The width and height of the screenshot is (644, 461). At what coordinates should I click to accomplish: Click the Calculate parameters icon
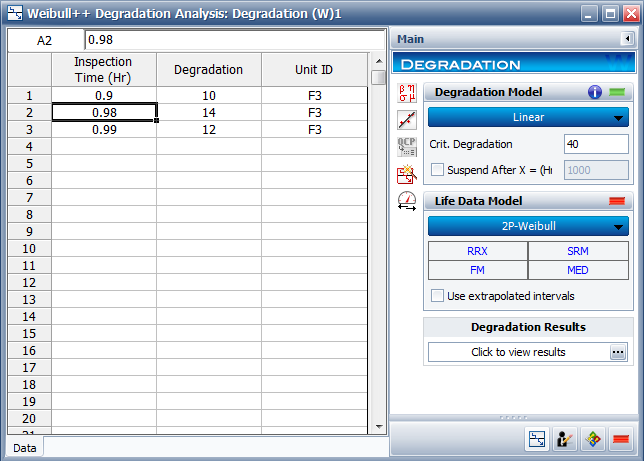(407, 93)
